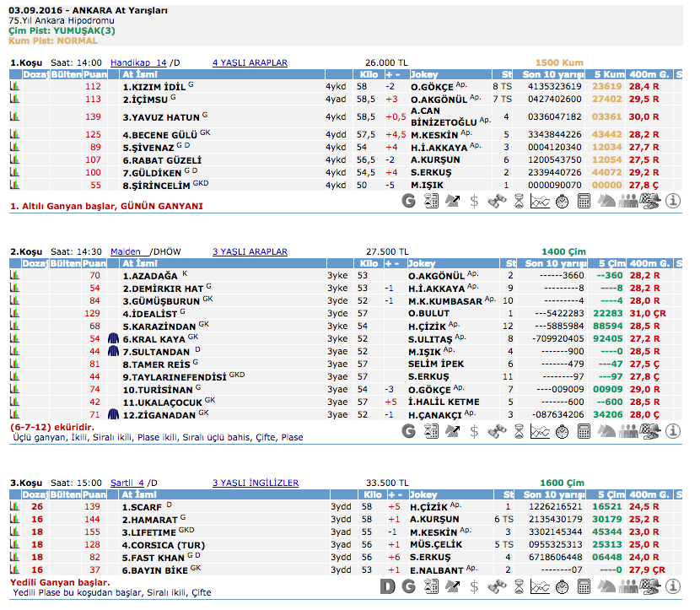Click hourglass icon in race 1 toolbar

[x=519, y=201]
